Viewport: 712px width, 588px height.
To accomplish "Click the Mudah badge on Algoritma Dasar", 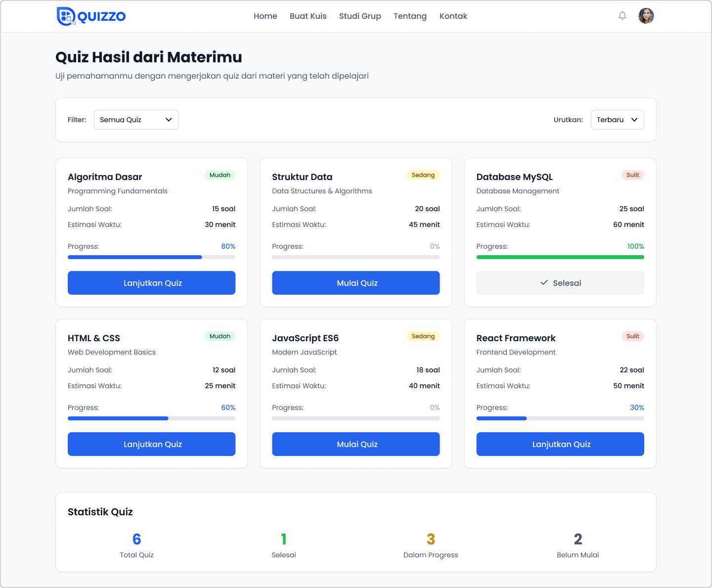I will (x=220, y=175).
